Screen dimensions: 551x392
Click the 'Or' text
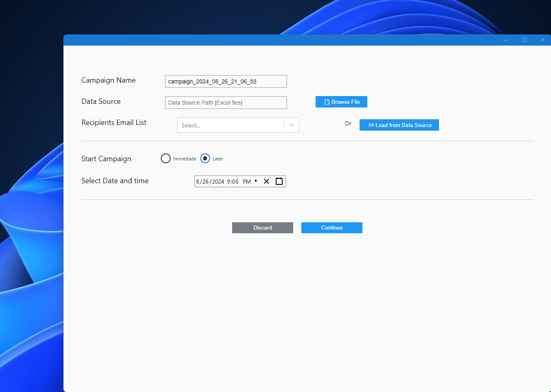pos(348,123)
